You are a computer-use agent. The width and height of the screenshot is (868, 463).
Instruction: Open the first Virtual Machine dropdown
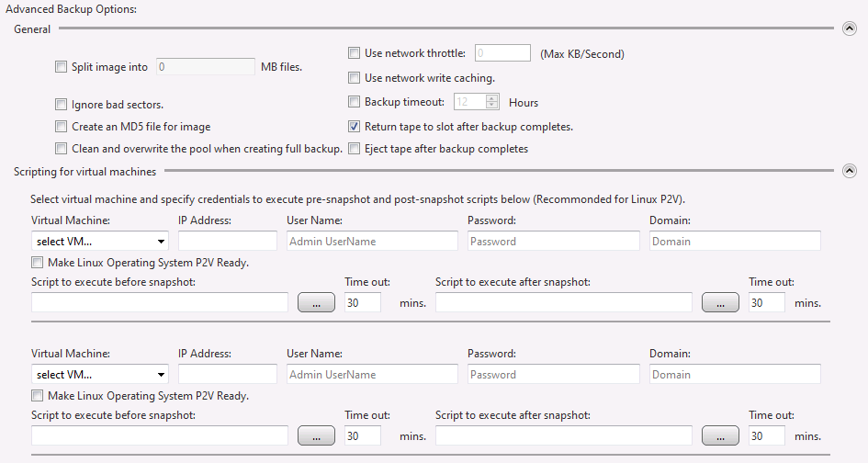coord(100,242)
